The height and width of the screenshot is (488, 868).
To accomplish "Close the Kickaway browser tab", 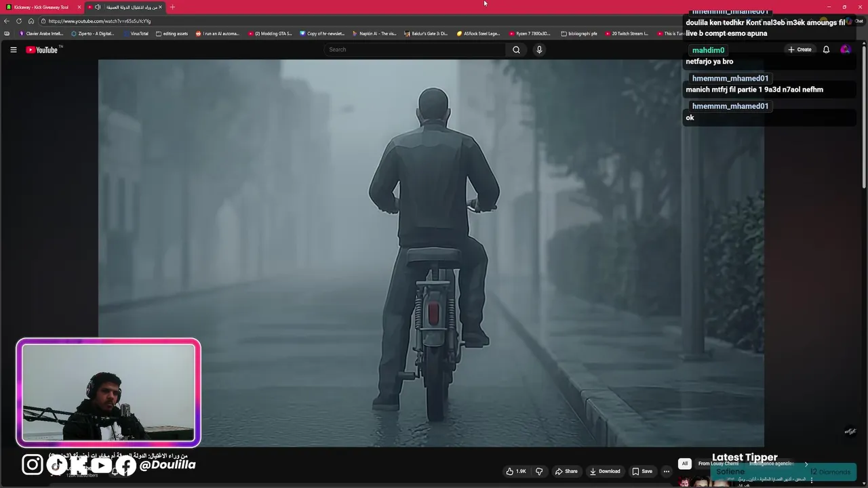I will 79,7.
